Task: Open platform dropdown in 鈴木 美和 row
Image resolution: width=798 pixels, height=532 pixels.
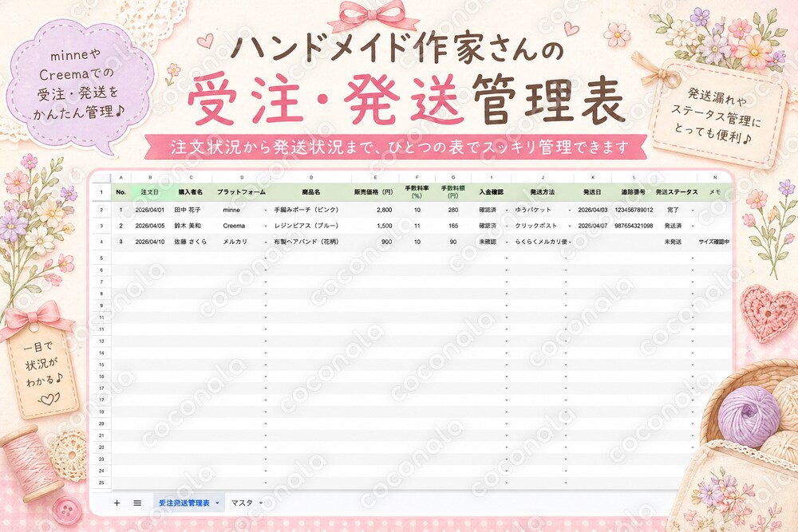Action: pos(266,226)
